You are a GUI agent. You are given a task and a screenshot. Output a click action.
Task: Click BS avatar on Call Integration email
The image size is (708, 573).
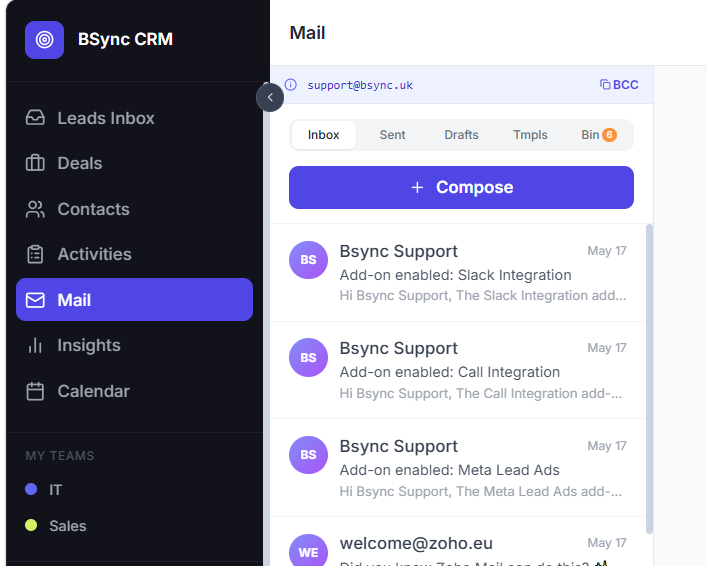308,358
